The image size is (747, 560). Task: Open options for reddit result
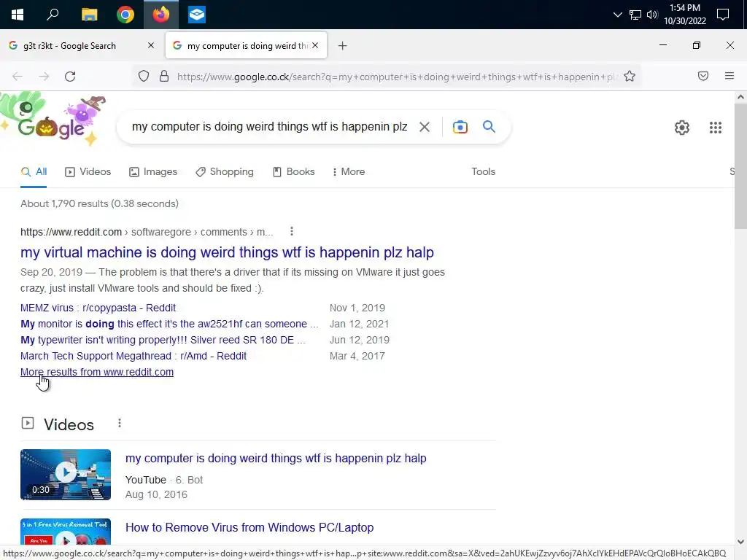(292, 231)
